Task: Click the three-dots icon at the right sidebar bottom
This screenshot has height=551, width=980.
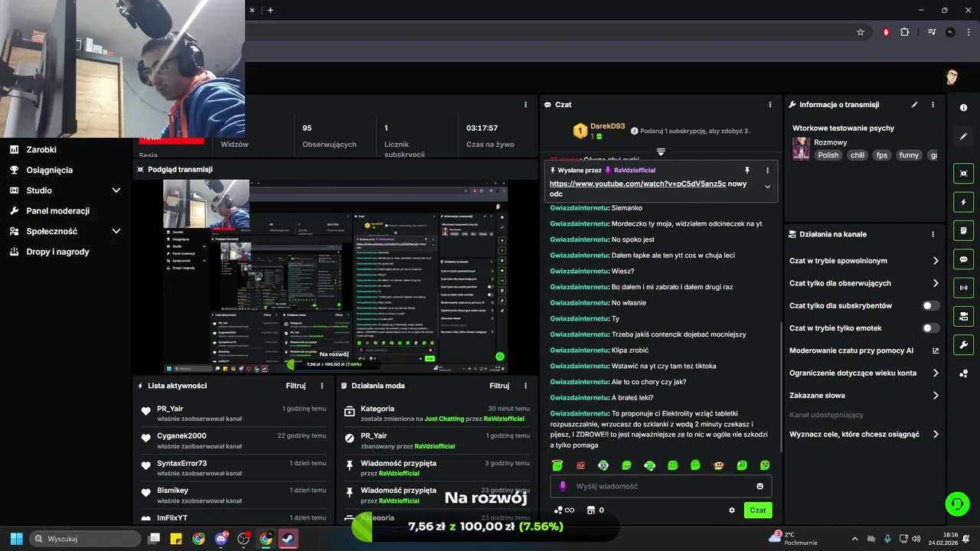Action: tap(963, 373)
